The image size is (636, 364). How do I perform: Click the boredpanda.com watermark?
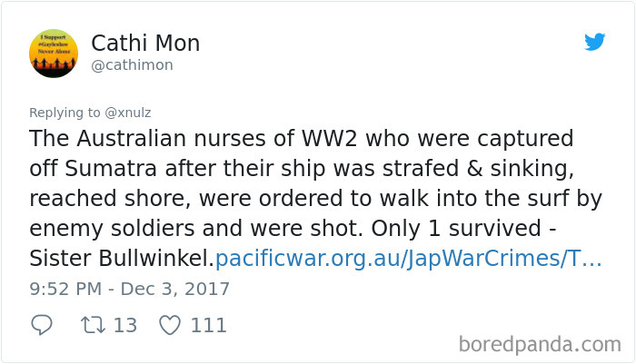pos(539,344)
